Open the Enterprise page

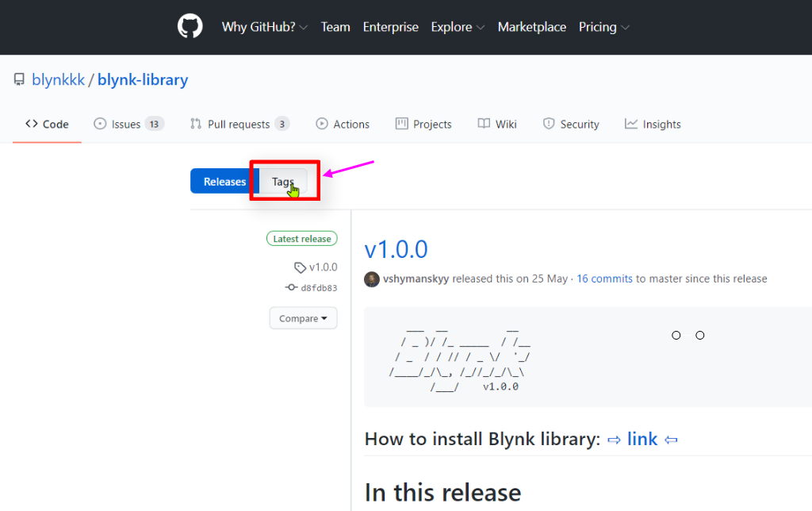(x=390, y=27)
